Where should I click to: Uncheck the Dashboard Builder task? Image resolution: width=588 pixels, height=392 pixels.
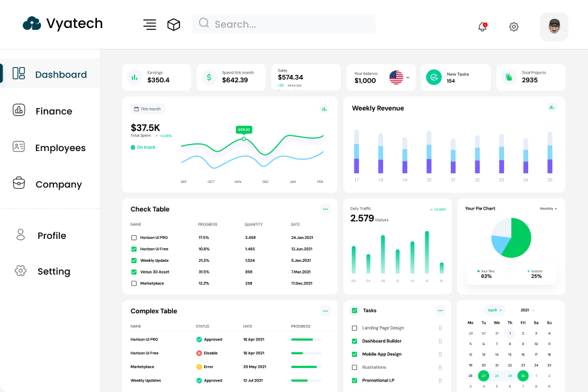point(354,341)
